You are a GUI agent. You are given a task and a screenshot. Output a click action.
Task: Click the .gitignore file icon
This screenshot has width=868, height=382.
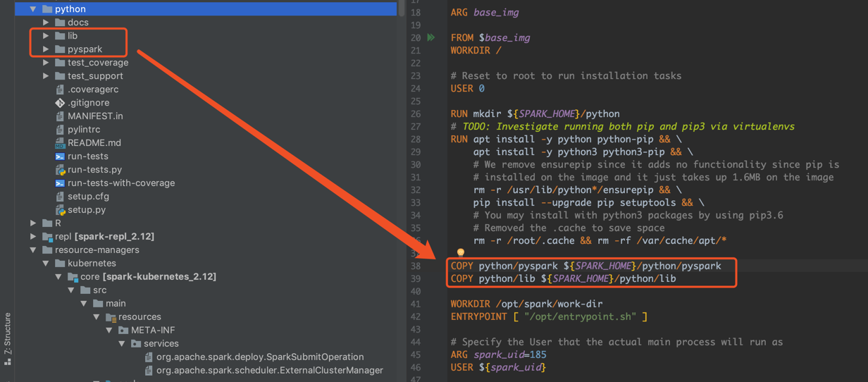click(60, 103)
